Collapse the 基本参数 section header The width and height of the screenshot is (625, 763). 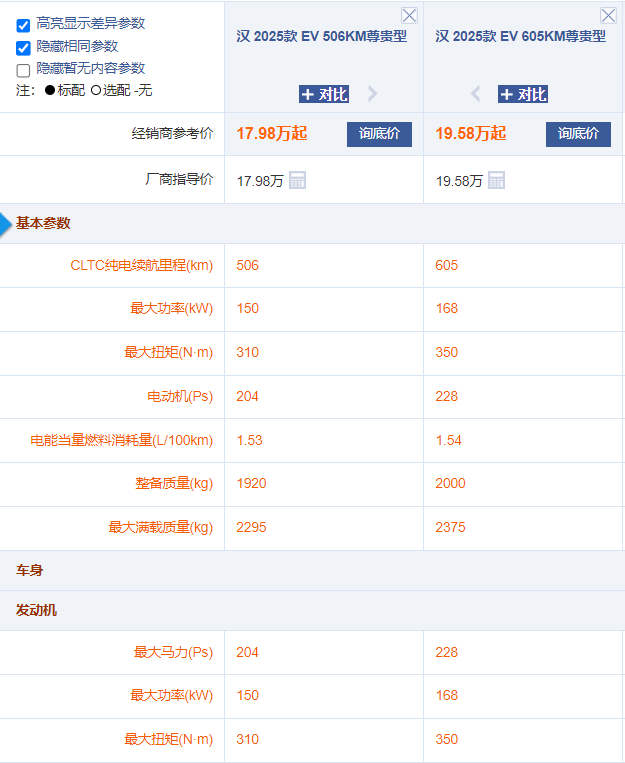pyautogui.click(x=43, y=223)
